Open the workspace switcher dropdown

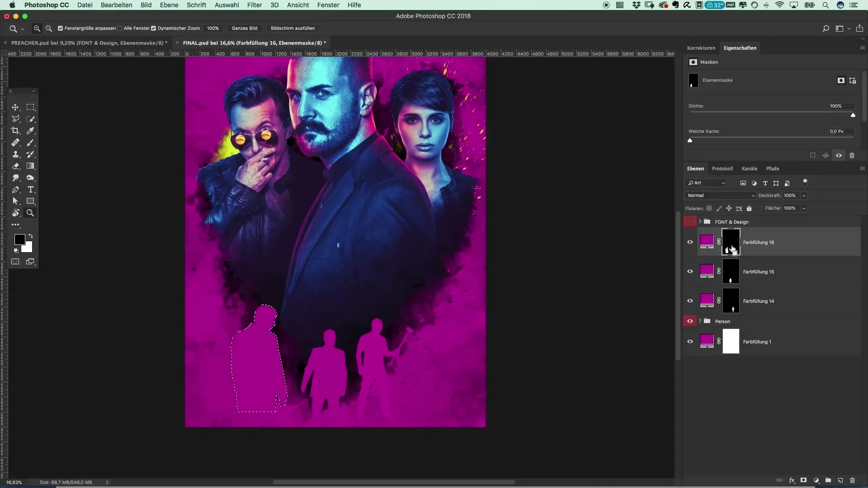tap(842, 28)
